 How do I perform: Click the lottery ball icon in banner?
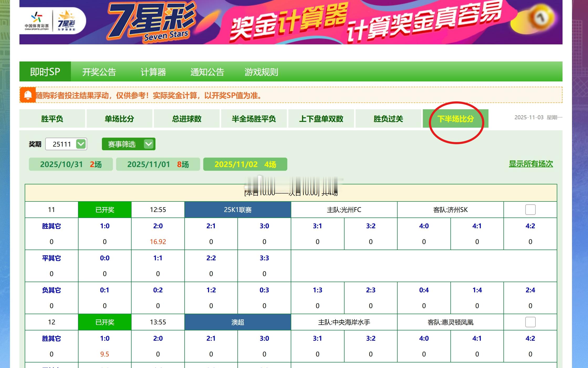coord(541,18)
